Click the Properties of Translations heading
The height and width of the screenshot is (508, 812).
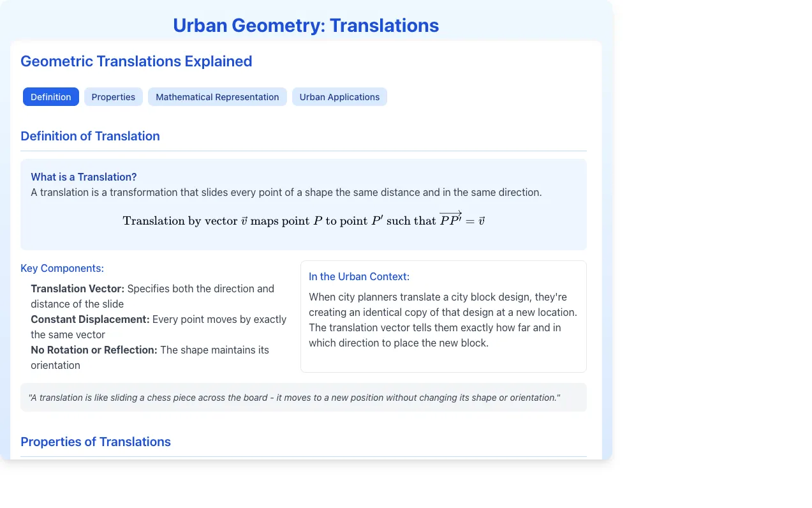click(96, 442)
